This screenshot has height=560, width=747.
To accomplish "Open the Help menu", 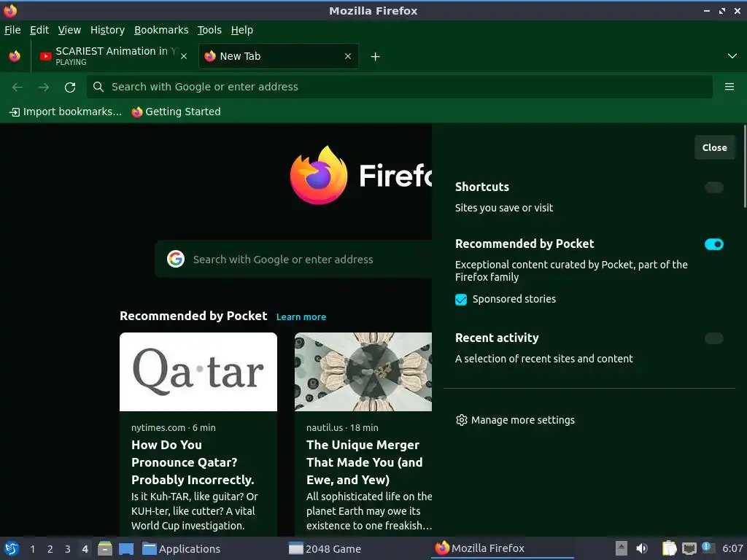I will [242, 30].
